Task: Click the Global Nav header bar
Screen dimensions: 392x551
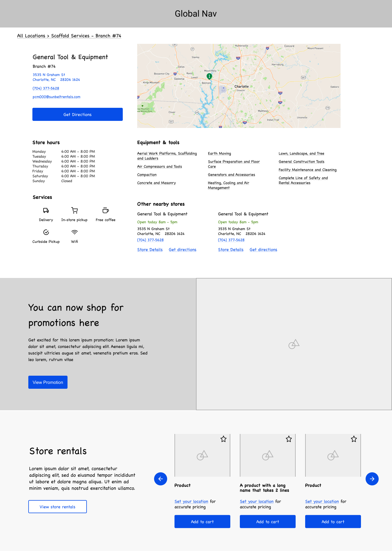Action: [196, 14]
